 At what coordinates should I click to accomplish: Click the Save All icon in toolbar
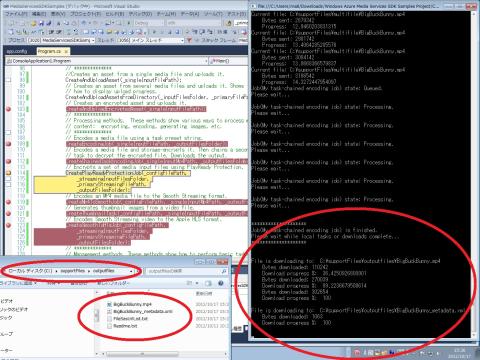49,23
